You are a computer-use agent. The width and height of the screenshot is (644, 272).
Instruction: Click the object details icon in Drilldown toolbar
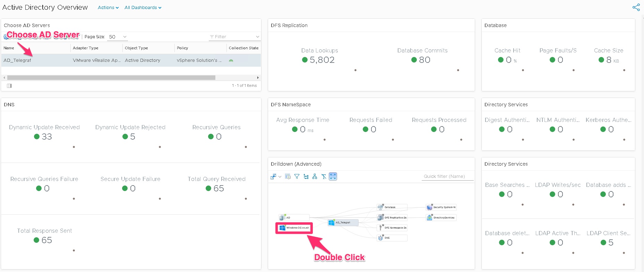(288, 176)
